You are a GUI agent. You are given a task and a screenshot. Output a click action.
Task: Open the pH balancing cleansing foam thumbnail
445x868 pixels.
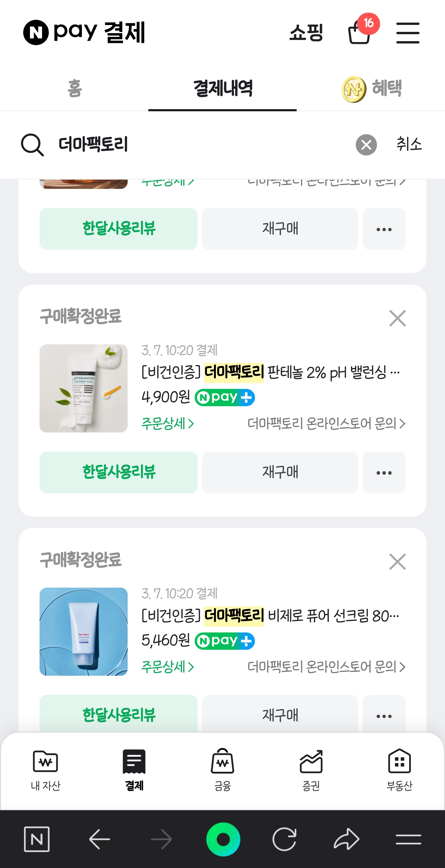click(83, 388)
